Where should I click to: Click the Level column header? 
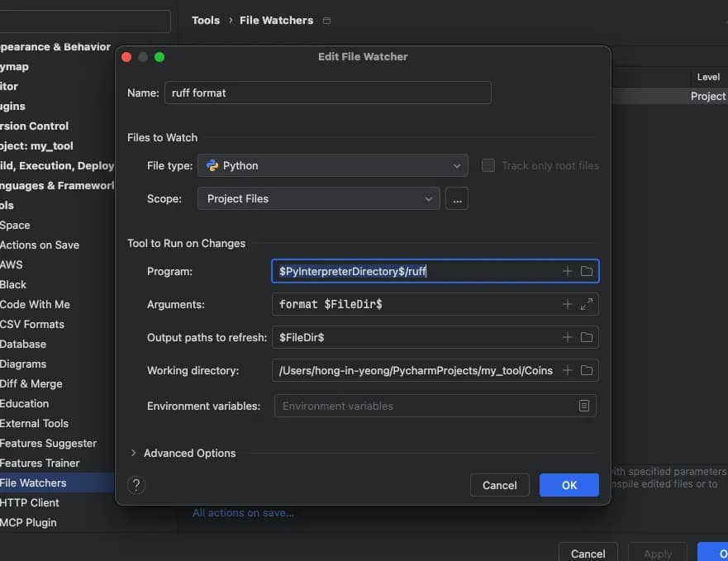708,77
